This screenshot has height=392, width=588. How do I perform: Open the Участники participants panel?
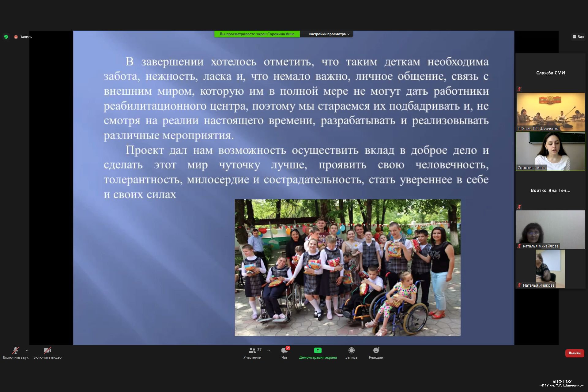coord(252,353)
